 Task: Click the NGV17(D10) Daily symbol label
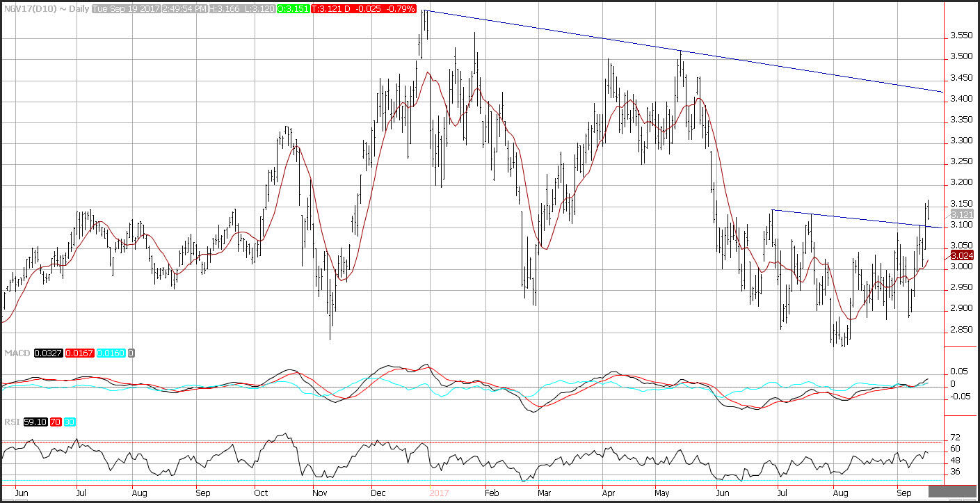point(45,10)
